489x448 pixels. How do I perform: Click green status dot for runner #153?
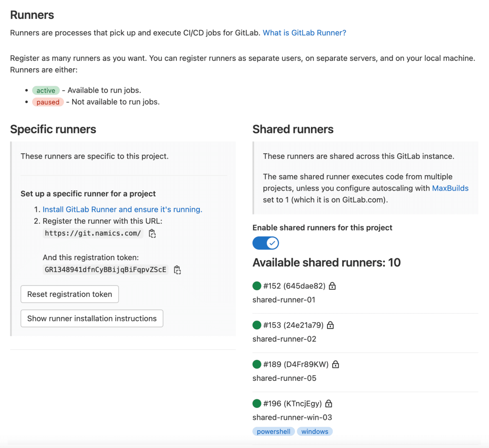click(257, 325)
